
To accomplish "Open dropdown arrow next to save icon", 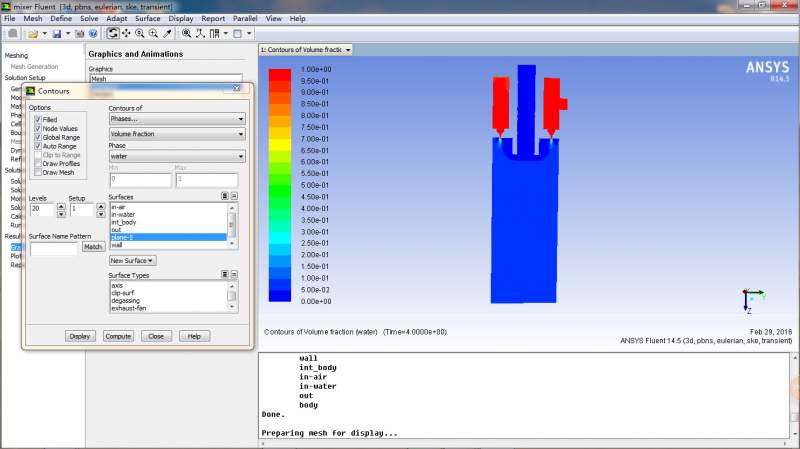I will pyautogui.click(x=68, y=34).
